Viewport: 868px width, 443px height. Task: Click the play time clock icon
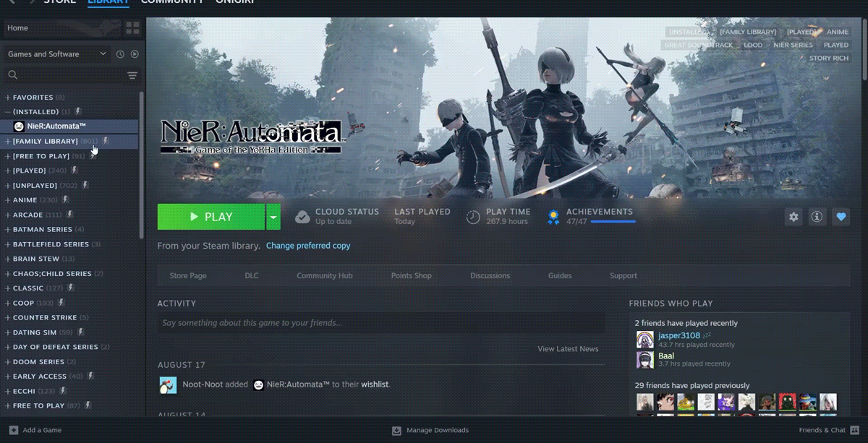[473, 217]
